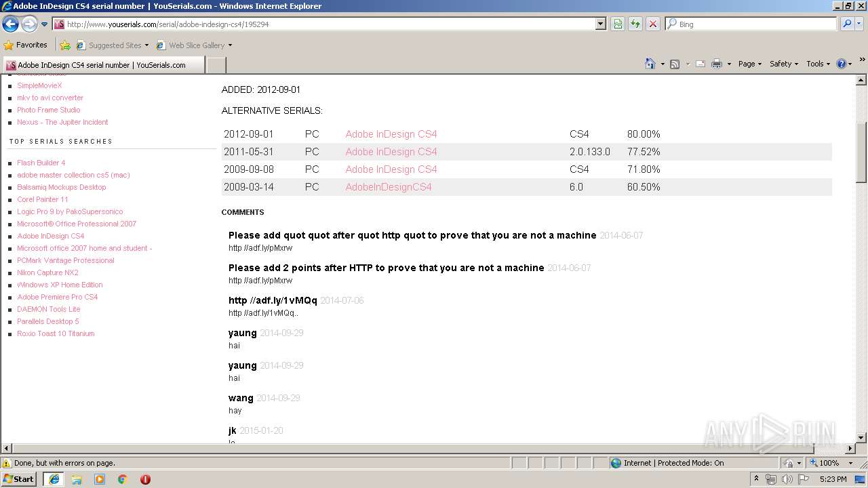This screenshot has height=488, width=868.
Task: Open the Windows Start menu
Action: 18,479
